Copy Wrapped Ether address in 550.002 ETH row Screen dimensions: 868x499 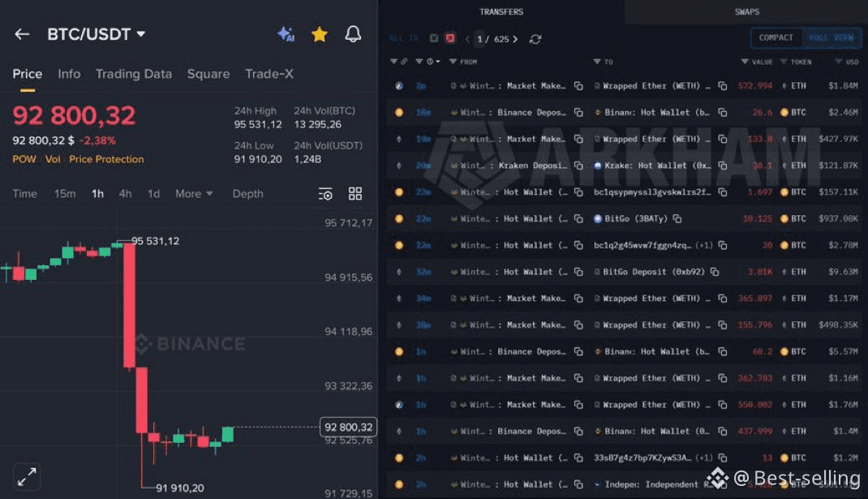[723, 405]
